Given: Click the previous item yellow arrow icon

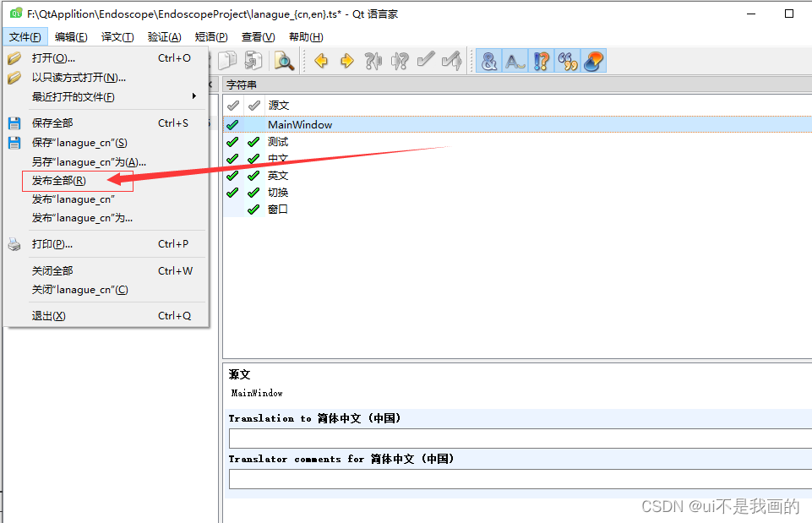Looking at the screenshot, I should tap(321, 60).
